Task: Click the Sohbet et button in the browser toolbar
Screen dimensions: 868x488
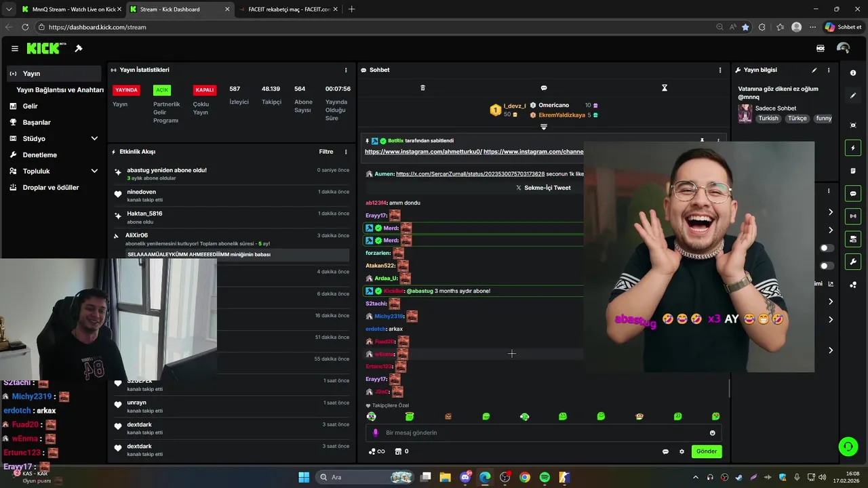Action: click(x=843, y=27)
